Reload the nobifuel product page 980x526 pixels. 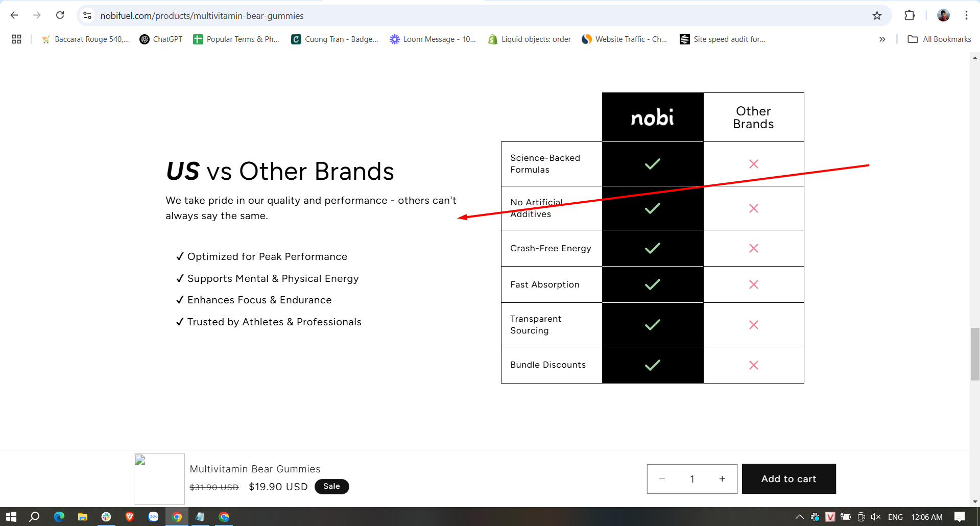(60, 15)
